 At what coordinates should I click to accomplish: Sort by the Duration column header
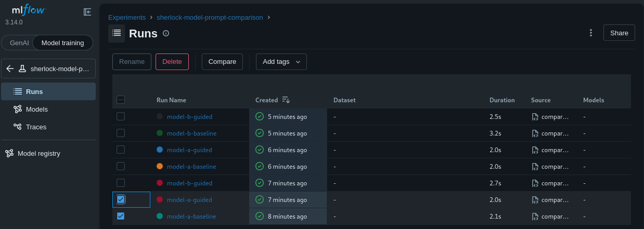[x=502, y=100]
